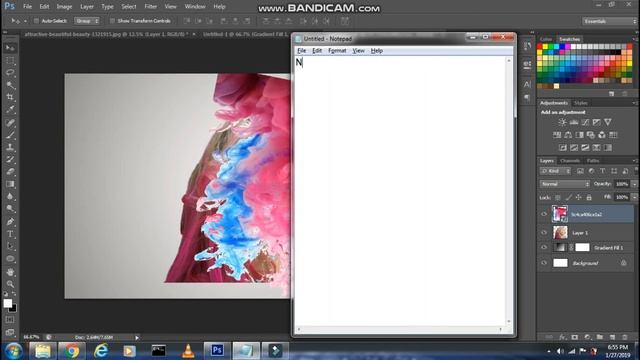This screenshot has height=360, width=640.
Task: Select the Hand tool
Action: [x=10, y=272]
